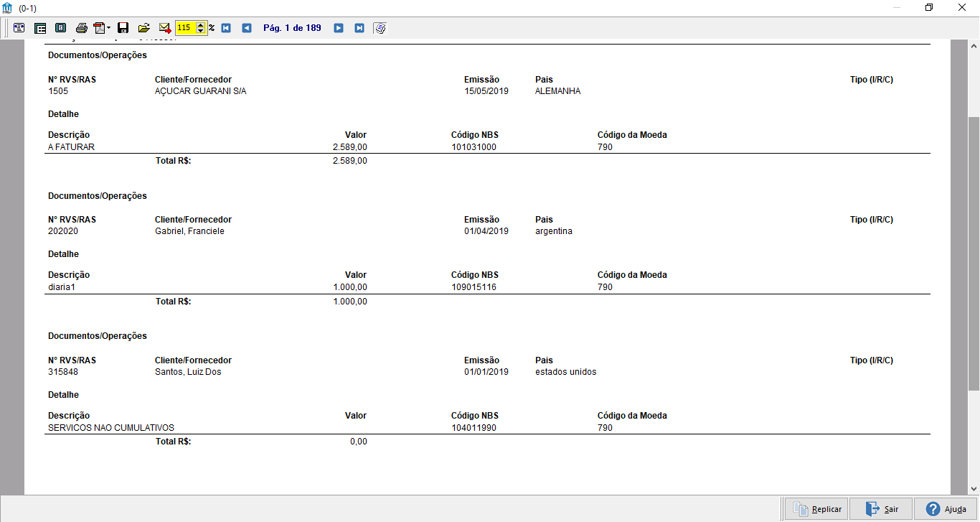Click the application icon in the title bar
This screenshot has height=522, width=980.
pos(8,7)
